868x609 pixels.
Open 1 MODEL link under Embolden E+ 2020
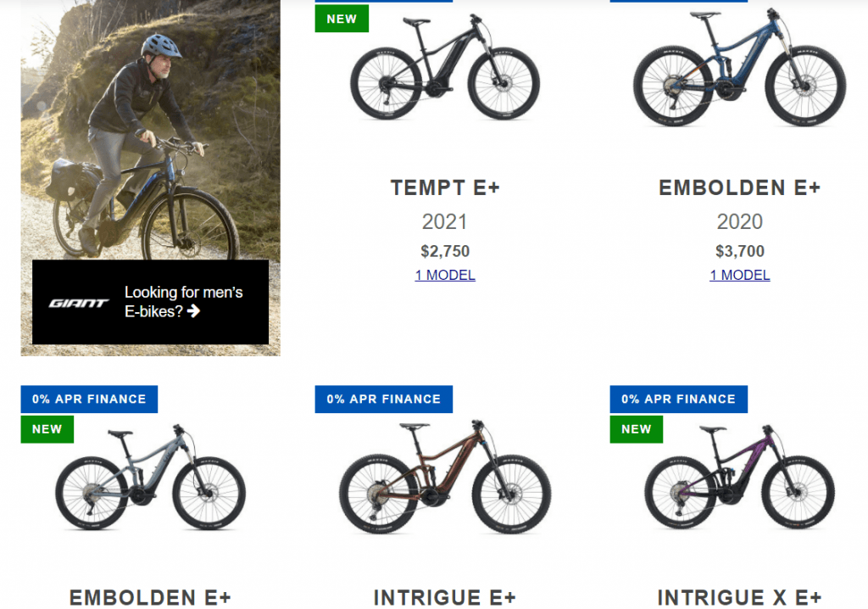click(739, 275)
